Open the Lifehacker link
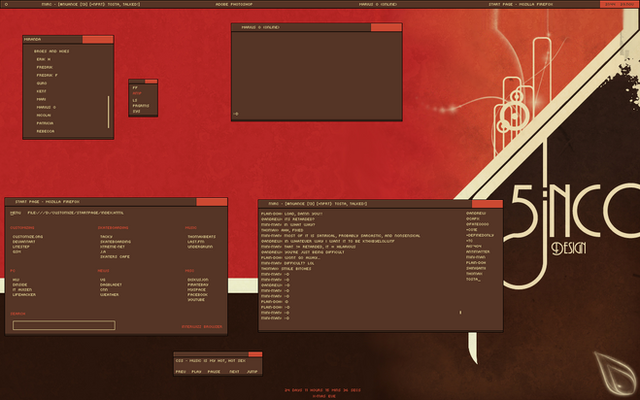 point(24,295)
